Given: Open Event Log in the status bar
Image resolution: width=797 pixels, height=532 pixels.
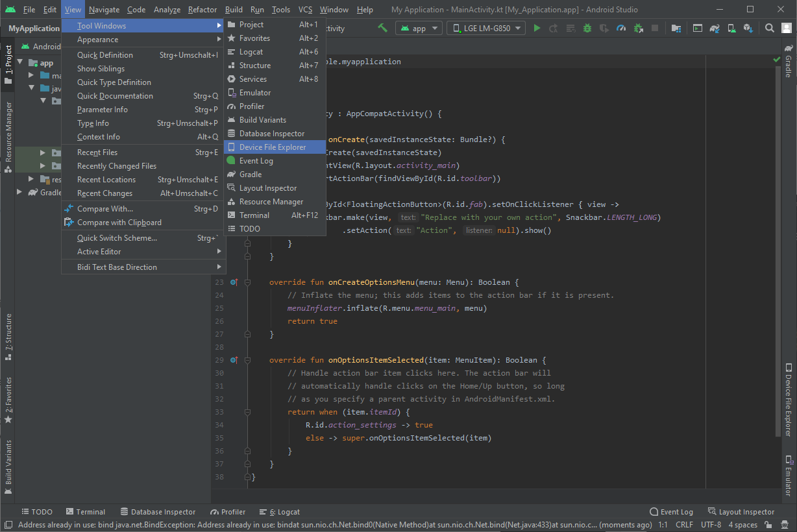Looking at the screenshot, I should coord(671,512).
